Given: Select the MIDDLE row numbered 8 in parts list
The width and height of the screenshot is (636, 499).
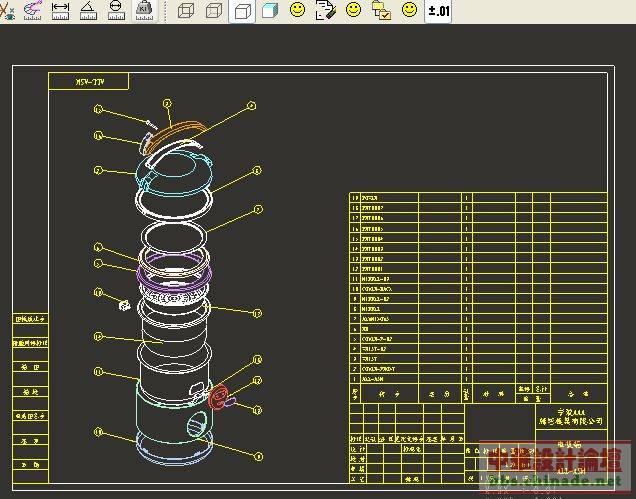Looking at the screenshot, I should click(478, 309).
